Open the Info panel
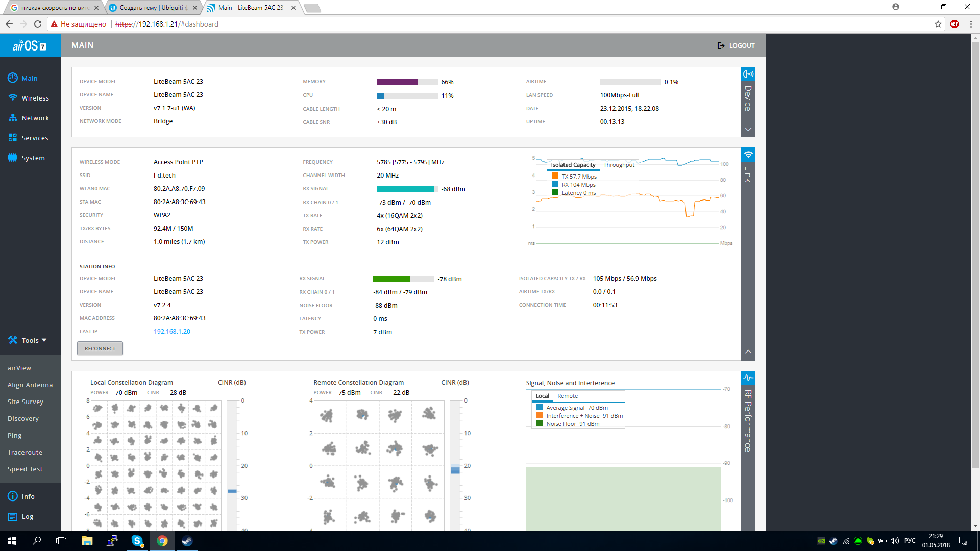 pos(21,496)
